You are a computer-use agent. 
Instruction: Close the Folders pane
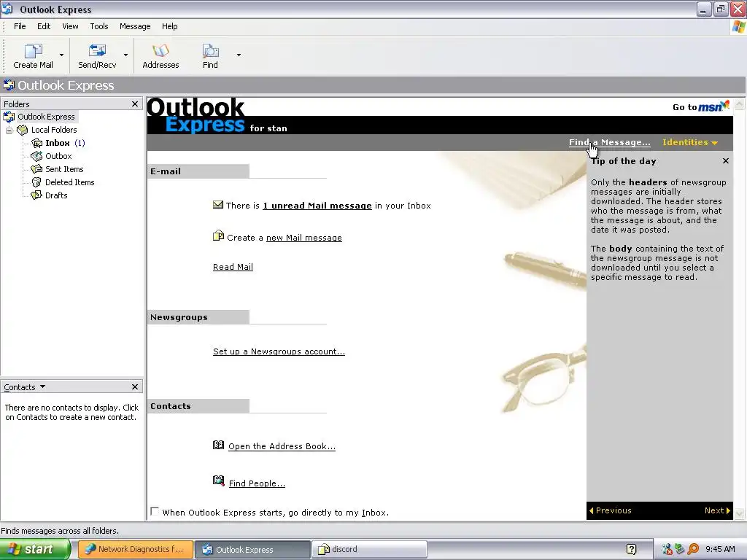tap(135, 104)
